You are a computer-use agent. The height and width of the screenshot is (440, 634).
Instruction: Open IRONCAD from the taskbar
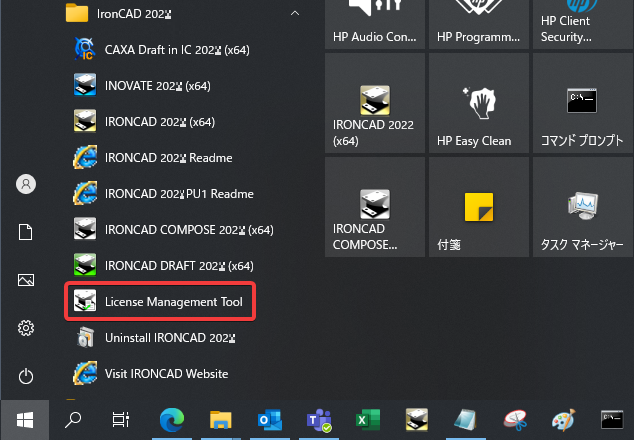[x=417, y=419]
